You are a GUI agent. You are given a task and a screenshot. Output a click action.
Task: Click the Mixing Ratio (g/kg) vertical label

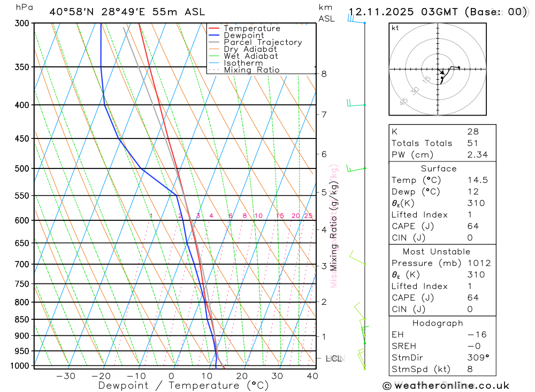tap(334, 226)
